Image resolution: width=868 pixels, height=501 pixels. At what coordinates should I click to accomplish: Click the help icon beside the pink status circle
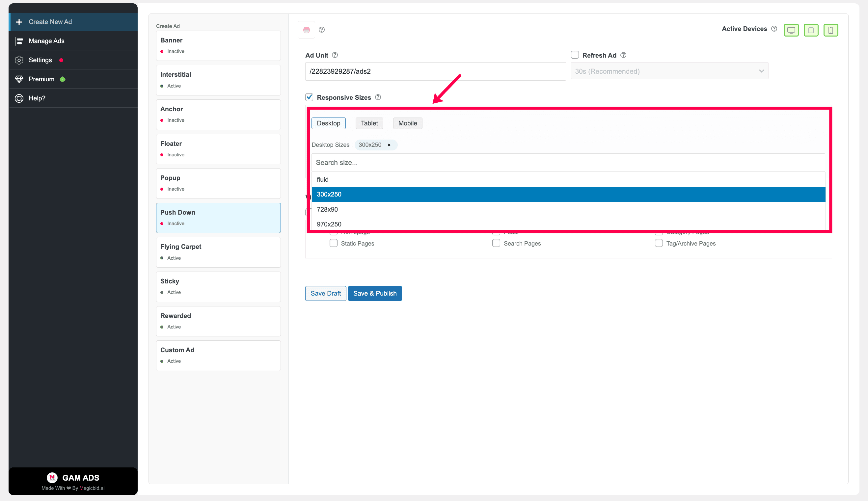322,30
